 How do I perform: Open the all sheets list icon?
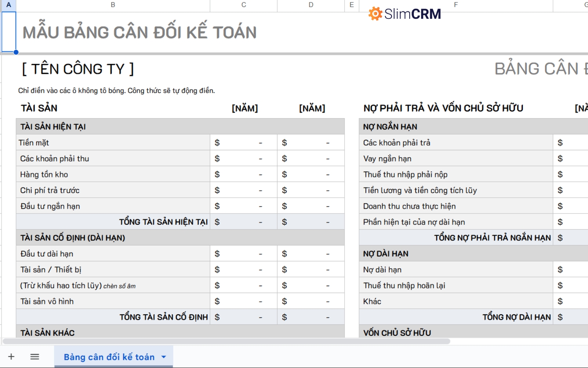point(35,357)
